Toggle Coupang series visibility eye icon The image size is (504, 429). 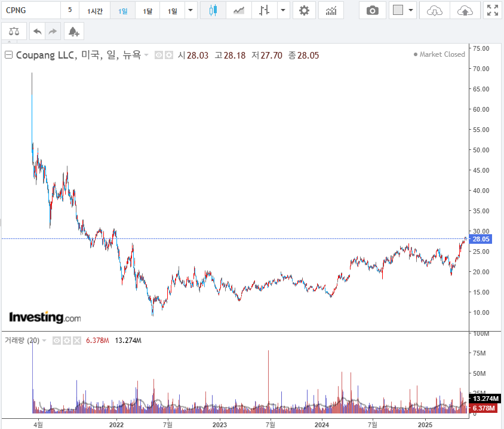pyautogui.click(x=159, y=56)
